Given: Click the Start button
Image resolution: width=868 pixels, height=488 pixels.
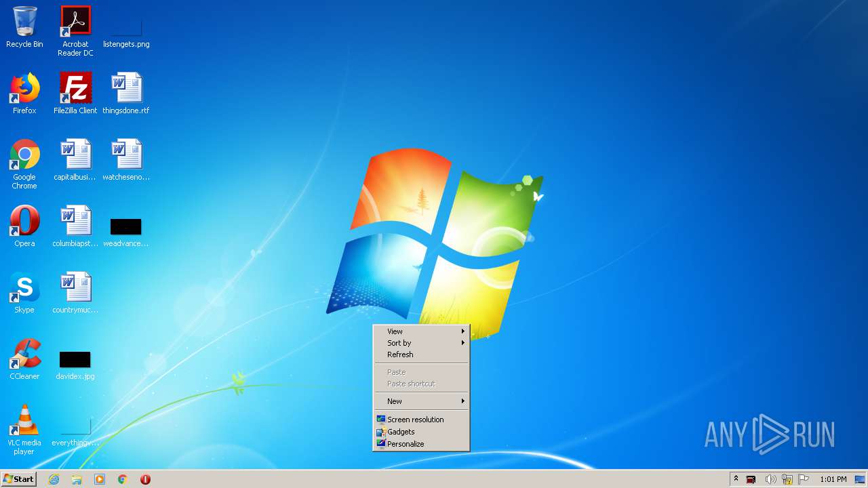Looking at the screenshot, I should [x=19, y=479].
